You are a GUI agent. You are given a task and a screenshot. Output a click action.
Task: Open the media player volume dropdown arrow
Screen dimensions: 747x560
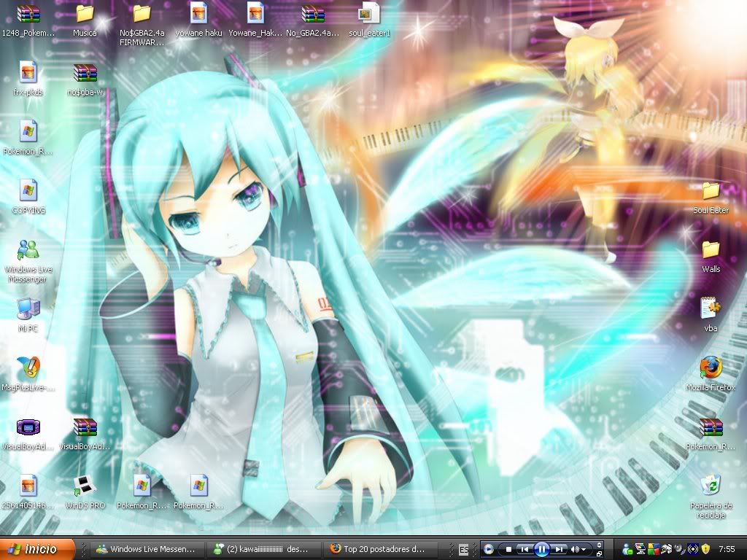(x=584, y=550)
